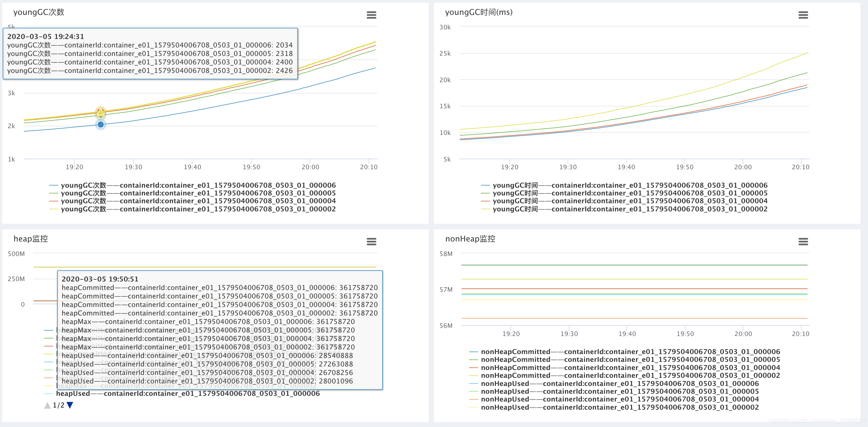
Task: Toggle nonHeapUsed container 000004 legend entry
Action: click(614, 399)
